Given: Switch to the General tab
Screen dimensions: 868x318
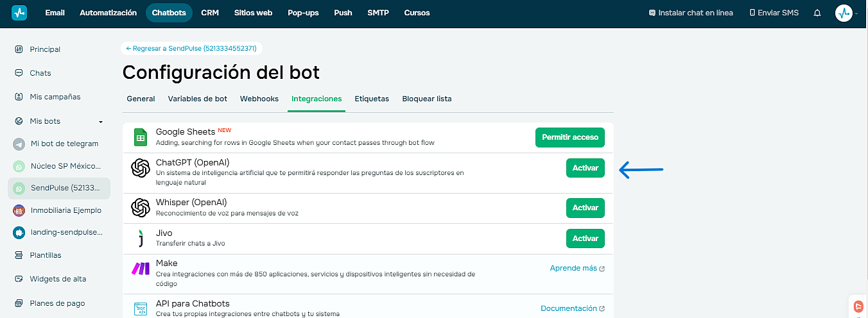Looking at the screenshot, I should click(x=141, y=99).
